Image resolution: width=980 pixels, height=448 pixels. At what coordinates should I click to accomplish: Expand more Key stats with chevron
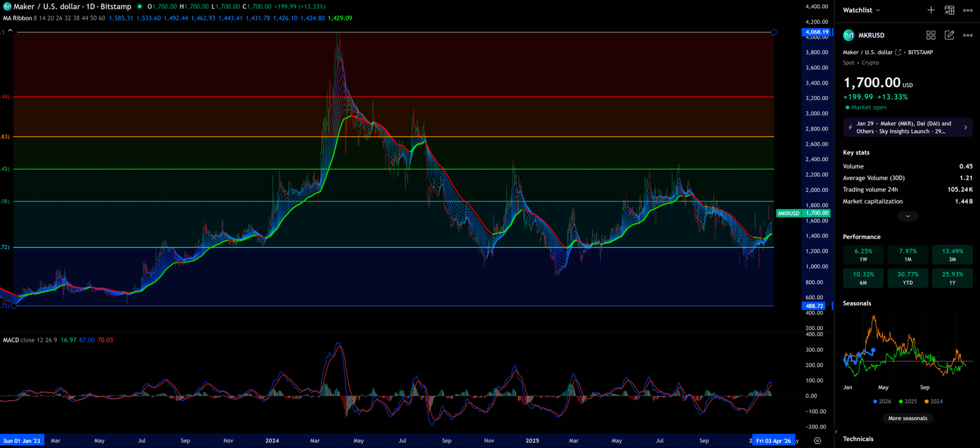point(907,216)
